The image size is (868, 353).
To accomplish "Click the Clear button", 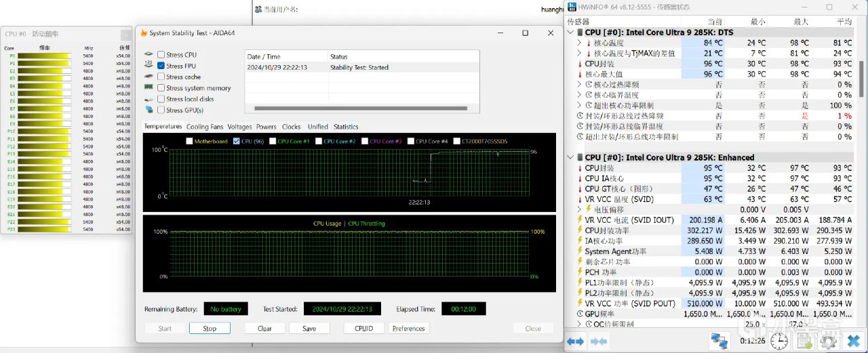I will 264,329.
